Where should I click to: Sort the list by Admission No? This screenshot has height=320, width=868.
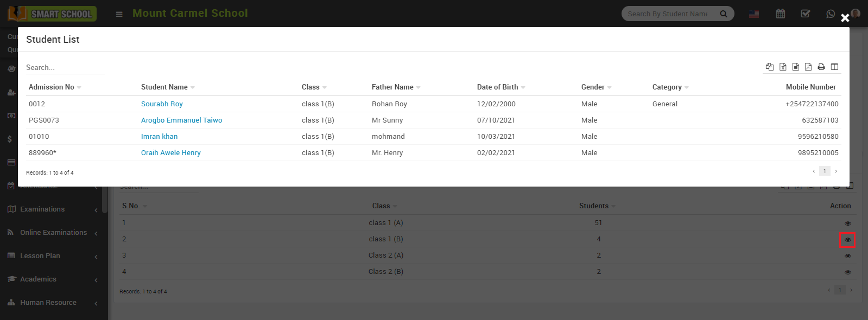pos(52,87)
